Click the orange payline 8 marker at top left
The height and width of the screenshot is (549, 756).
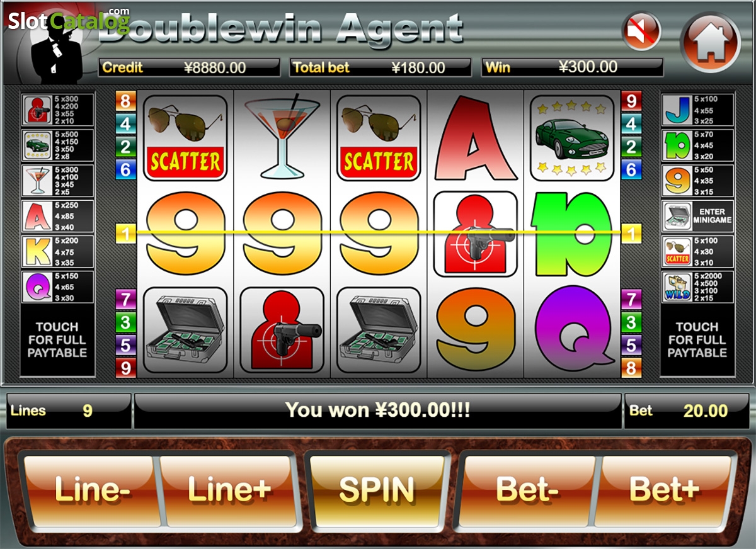[x=125, y=101]
